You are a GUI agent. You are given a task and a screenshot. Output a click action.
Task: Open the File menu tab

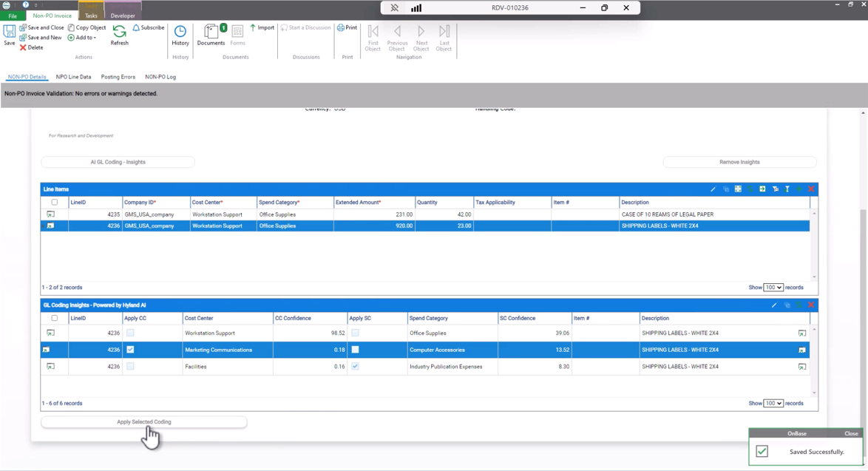[13, 16]
